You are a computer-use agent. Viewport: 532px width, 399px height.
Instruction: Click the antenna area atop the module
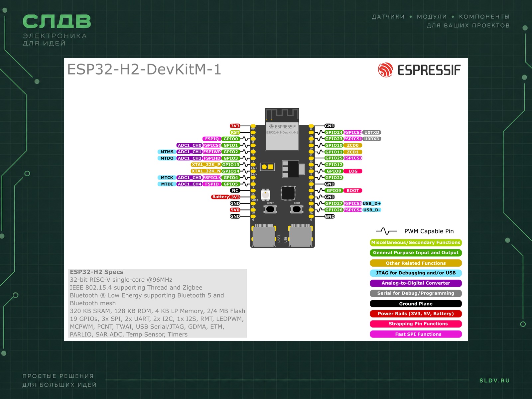click(x=282, y=114)
